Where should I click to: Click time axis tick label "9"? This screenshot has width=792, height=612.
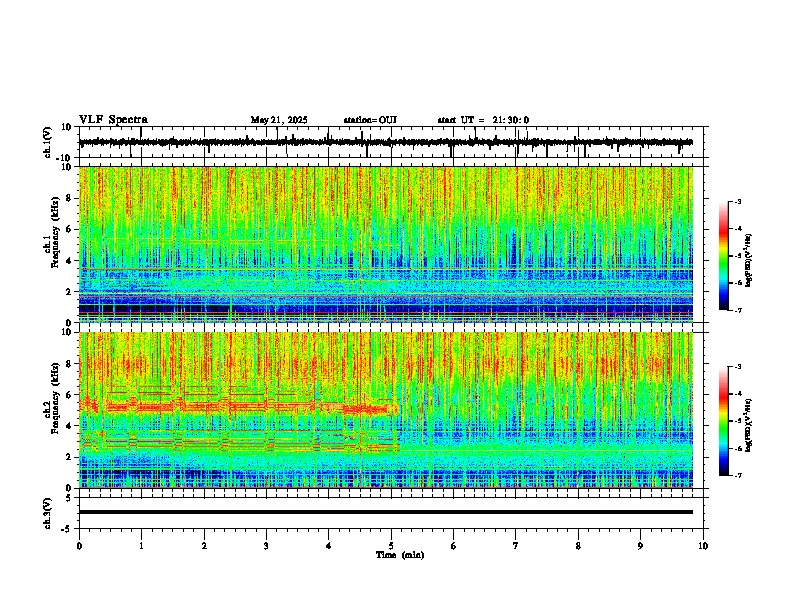coord(640,546)
